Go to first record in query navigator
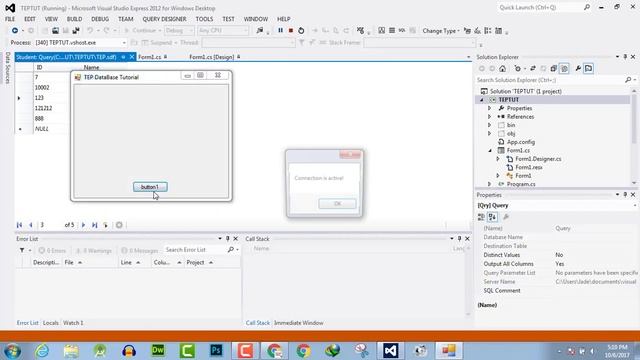This screenshot has width=640, height=360. [19, 225]
